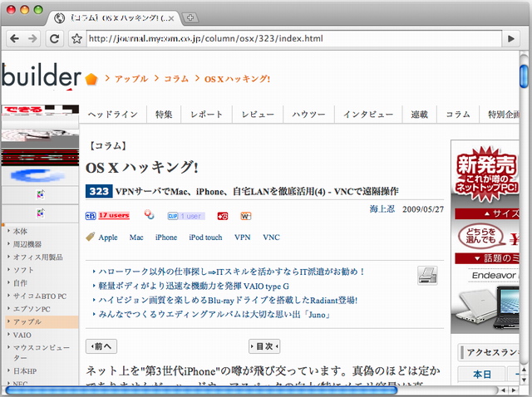Open the レビュー navigation tab

click(x=258, y=115)
